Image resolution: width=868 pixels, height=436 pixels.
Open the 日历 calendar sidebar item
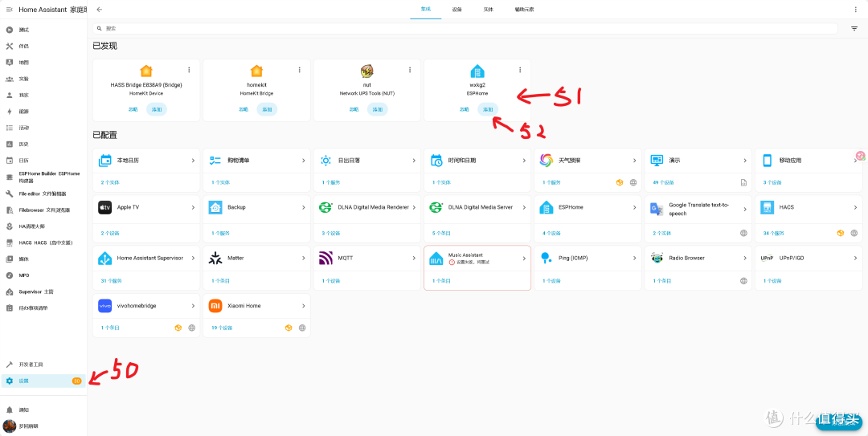43,161
